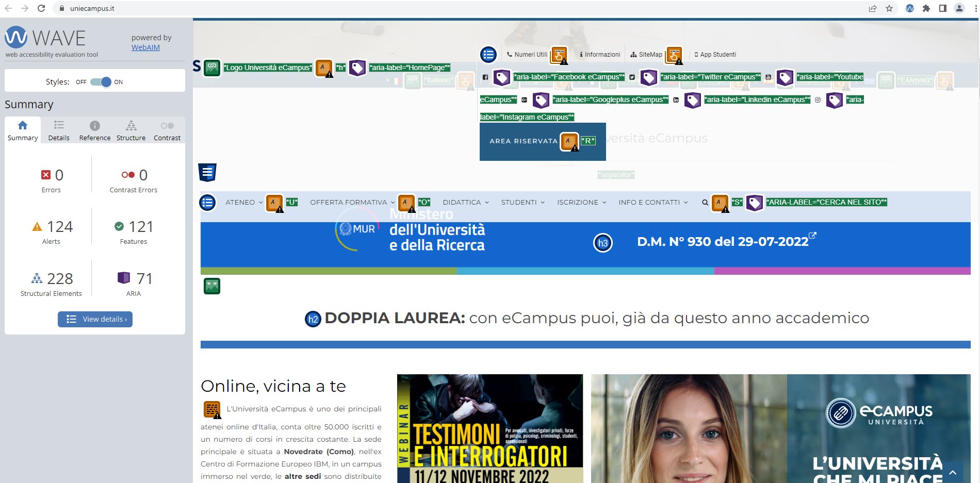Click green image icon below the banner
980x483 pixels.
pyautogui.click(x=212, y=286)
